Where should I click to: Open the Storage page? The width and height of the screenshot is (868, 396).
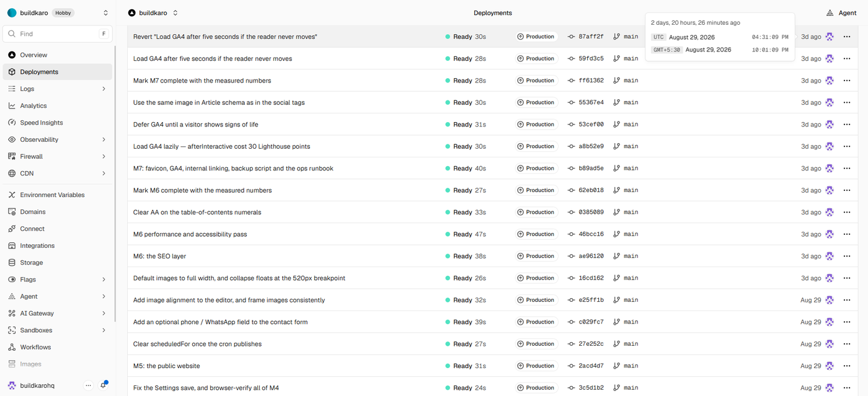point(58,263)
